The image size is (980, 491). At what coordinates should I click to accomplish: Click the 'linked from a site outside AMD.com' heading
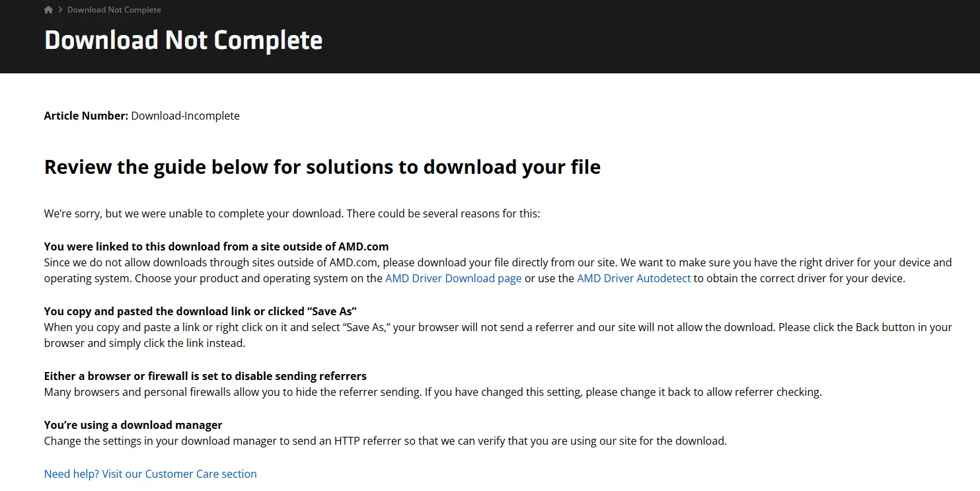point(216,246)
